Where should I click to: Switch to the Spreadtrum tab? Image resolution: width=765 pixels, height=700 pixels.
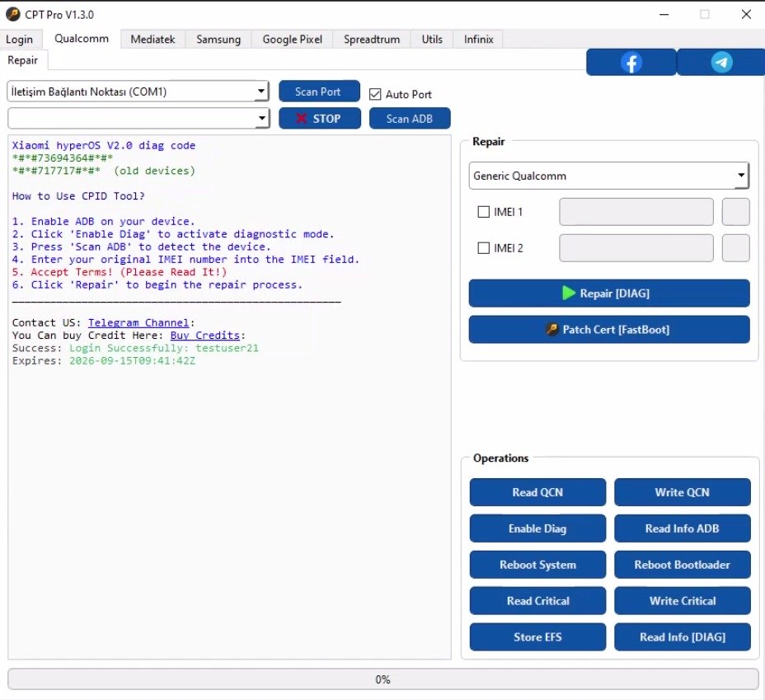pyautogui.click(x=371, y=39)
